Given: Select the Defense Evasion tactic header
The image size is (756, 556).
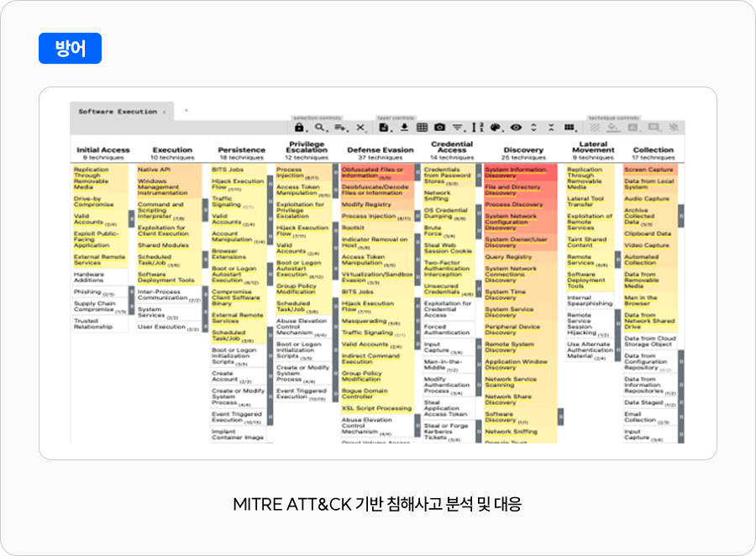Looking at the screenshot, I should (381, 150).
